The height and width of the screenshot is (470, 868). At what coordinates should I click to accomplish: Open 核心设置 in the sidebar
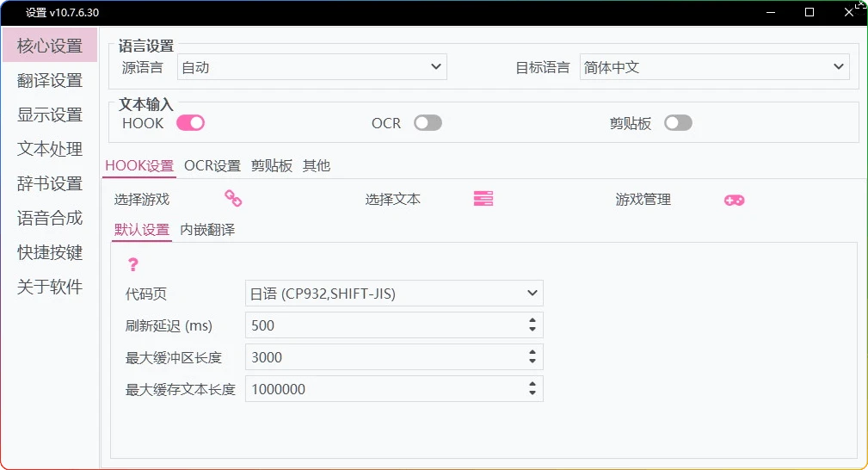click(x=50, y=46)
